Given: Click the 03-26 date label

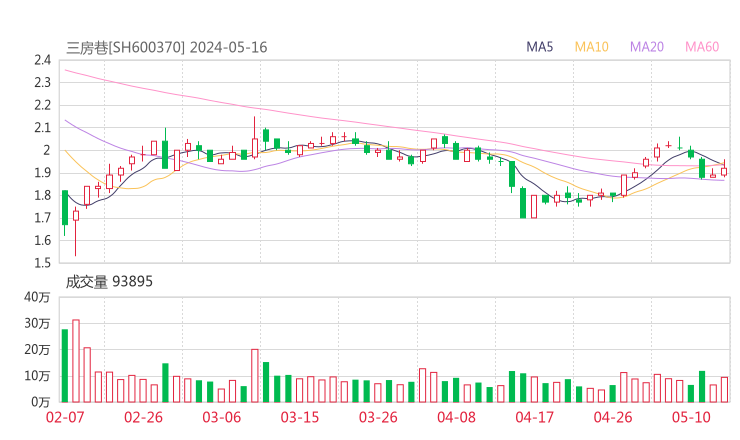Looking at the screenshot, I should 378,417.
